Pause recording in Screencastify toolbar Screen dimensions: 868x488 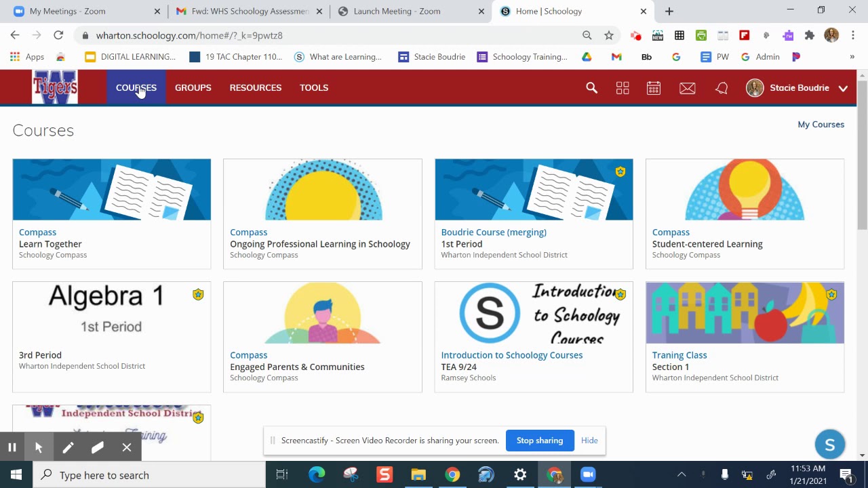pyautogui.click(x=12, y=447)
